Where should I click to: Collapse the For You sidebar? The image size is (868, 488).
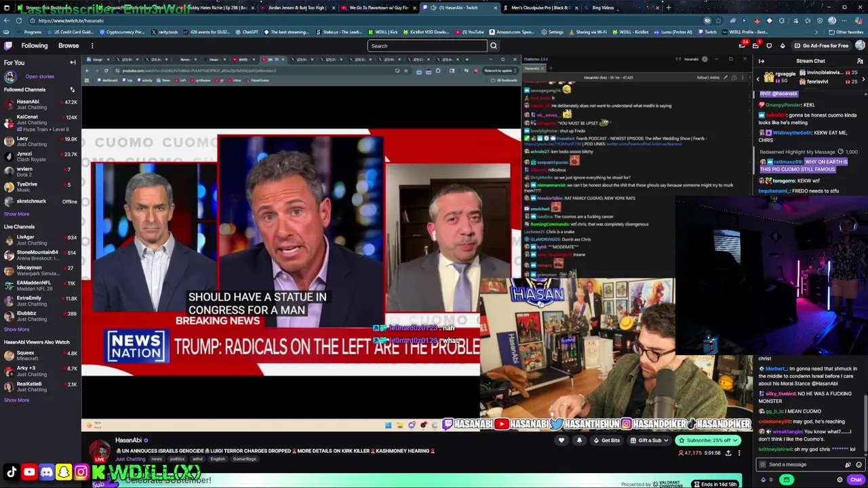point(73,62)
